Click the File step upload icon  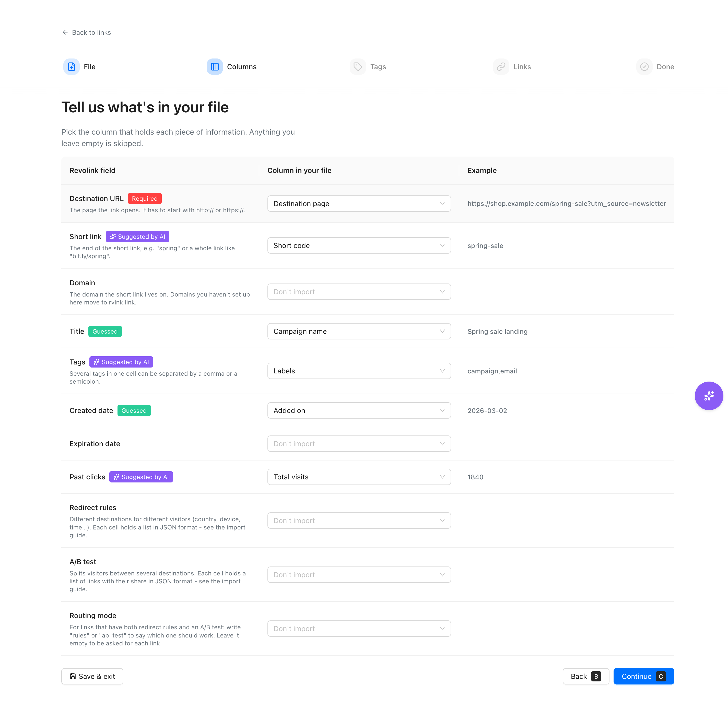point(71,67)
